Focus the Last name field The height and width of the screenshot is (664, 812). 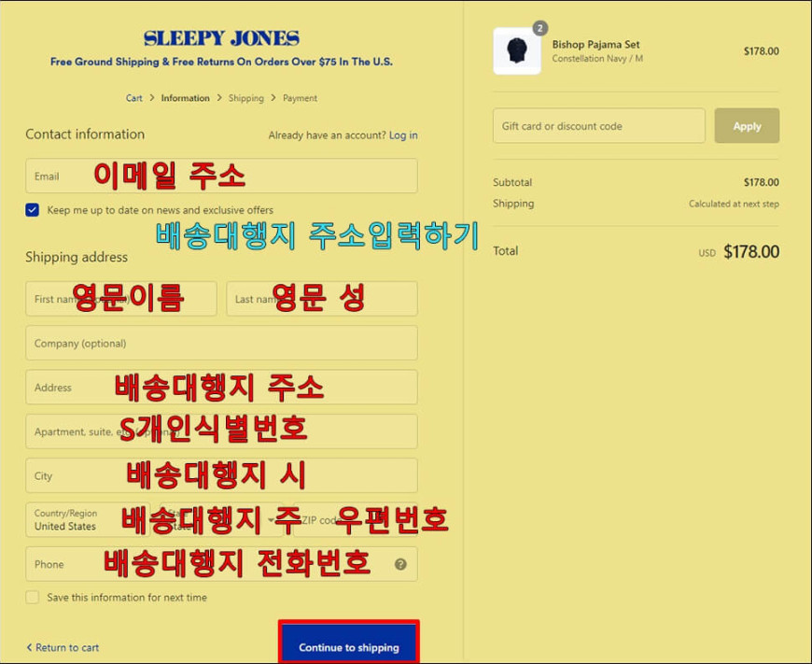coord(322,299)
